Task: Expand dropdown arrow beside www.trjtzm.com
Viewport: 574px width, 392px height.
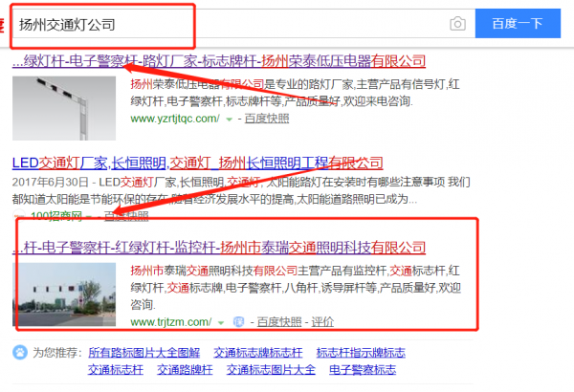Action: [221, 321]
